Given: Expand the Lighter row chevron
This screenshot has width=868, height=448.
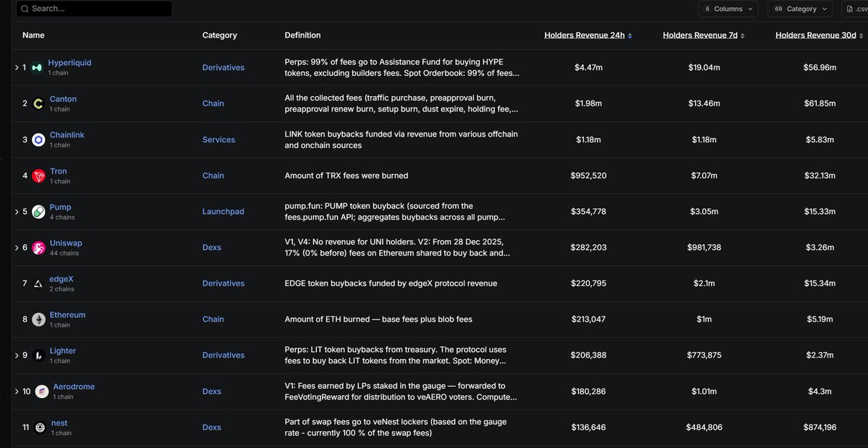Looking at the screenshot, I should point(17,356).
